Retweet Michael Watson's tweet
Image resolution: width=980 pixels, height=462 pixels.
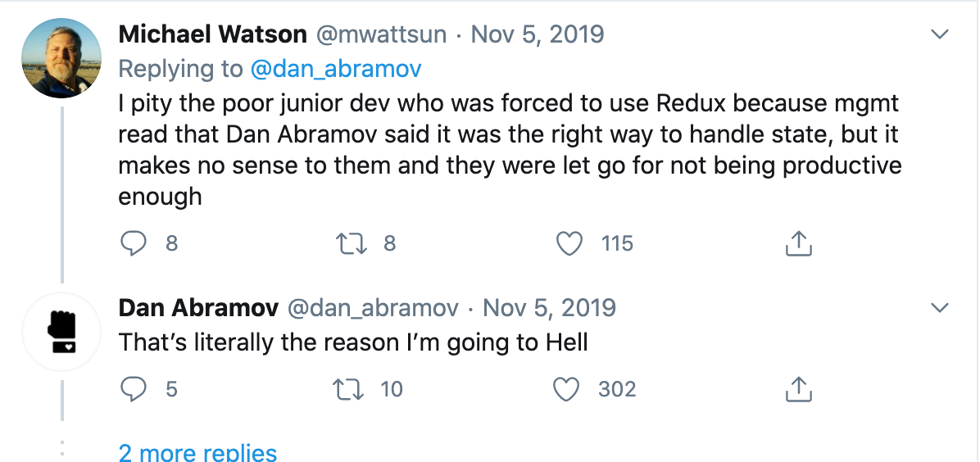point(352,243)
